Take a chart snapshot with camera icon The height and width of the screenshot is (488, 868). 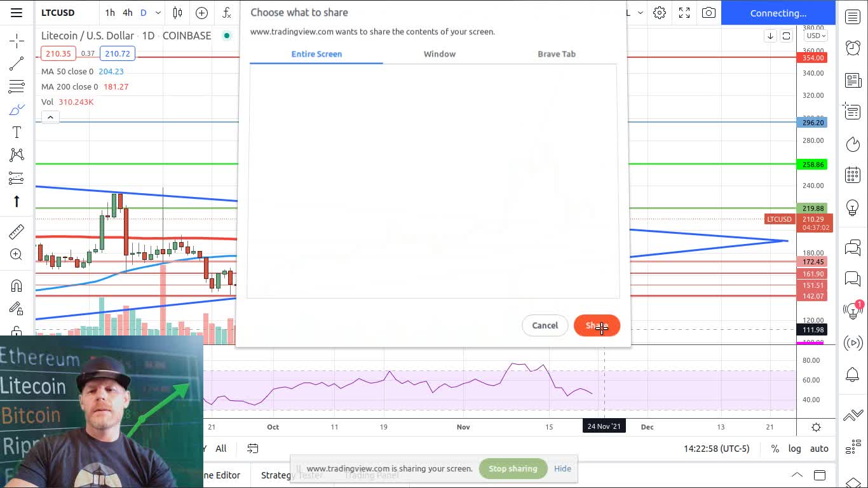tap(709, 13)
